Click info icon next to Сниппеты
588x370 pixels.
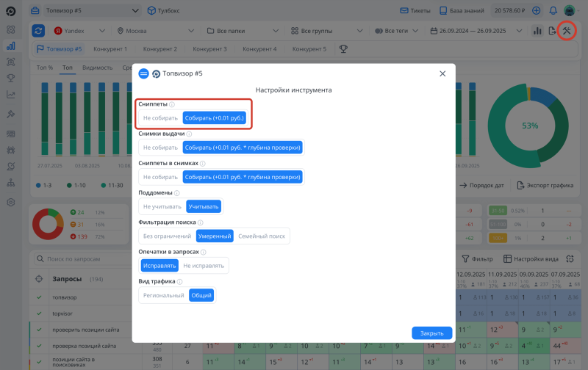[x=172, y=105]
